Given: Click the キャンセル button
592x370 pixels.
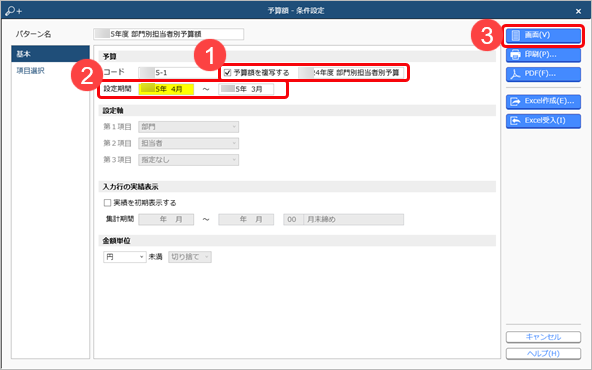Looking at the screenshot, I should (543, 337).
